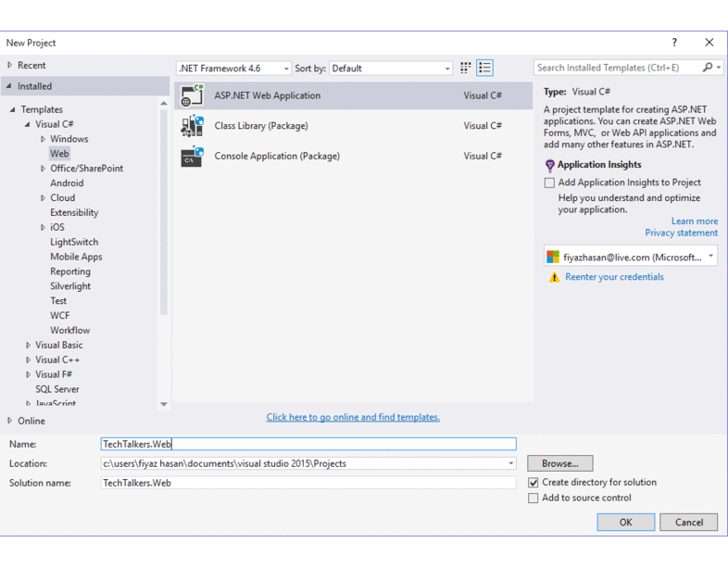728x568 pixels.
Task: Click the credentials warning triangle icon
Action: click(x=554, y=277)
